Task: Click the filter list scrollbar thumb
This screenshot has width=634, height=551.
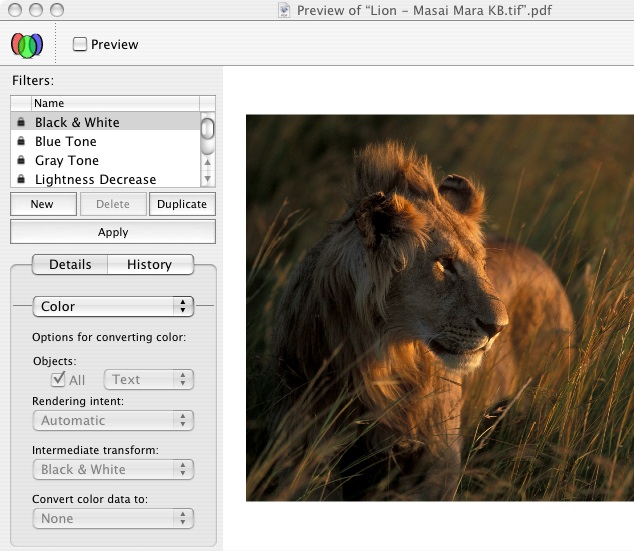Action: [x=207, y=128]
